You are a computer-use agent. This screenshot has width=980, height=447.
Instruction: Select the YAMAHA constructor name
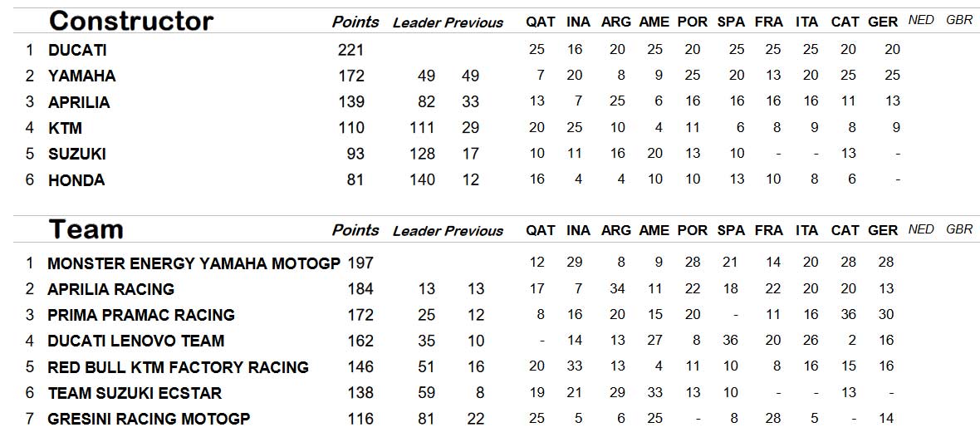pyautogui.click(x=82, y=76)
